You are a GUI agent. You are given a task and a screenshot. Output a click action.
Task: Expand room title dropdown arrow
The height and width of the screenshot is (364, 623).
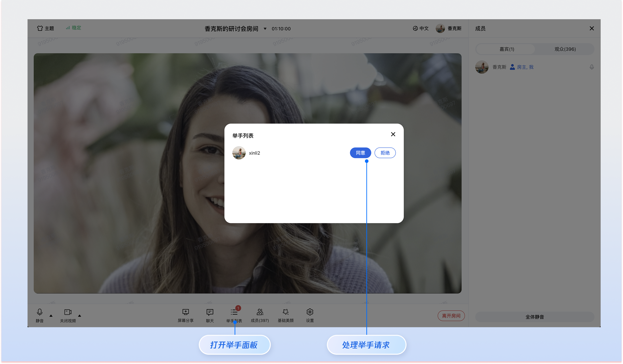click(265, 29)
